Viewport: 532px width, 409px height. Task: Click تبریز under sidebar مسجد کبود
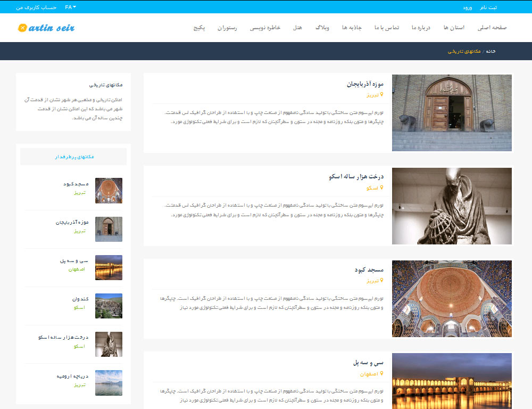(x=80, y=193)
